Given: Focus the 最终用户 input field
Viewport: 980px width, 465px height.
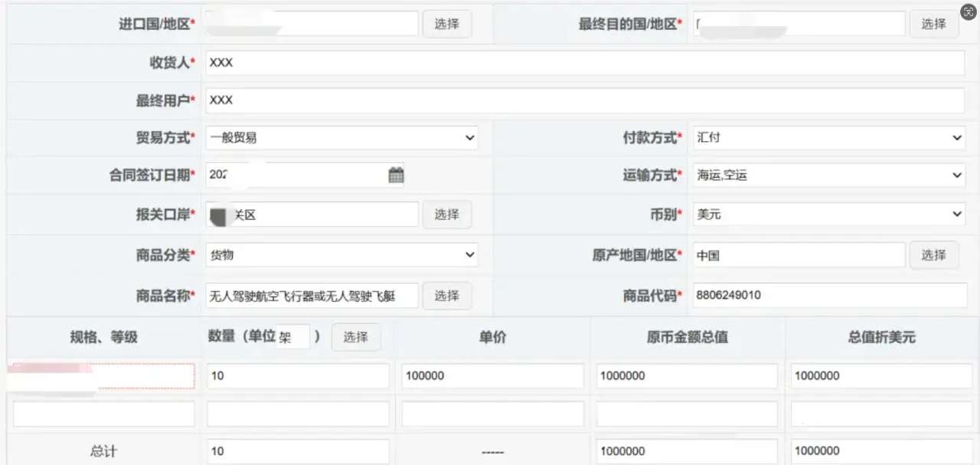Looking at the screenshot, I should 584,100.
